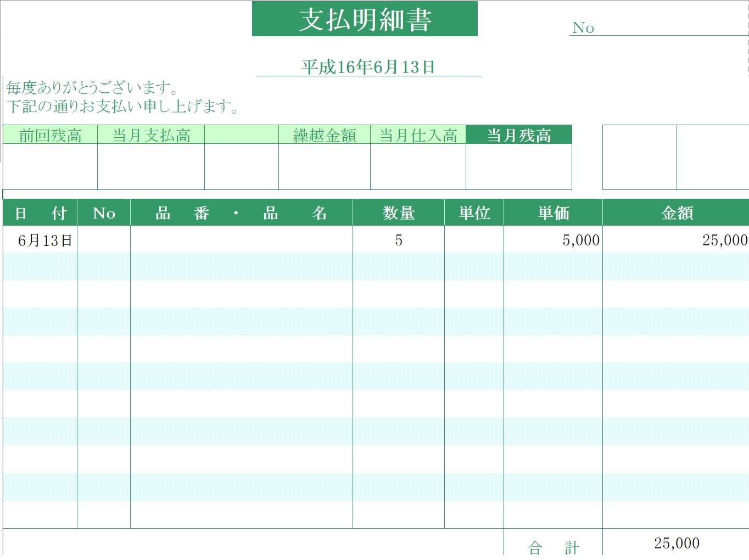749x560 pixels.
Task: Click the empty cell under 当月残高
Action: (519, 167)
